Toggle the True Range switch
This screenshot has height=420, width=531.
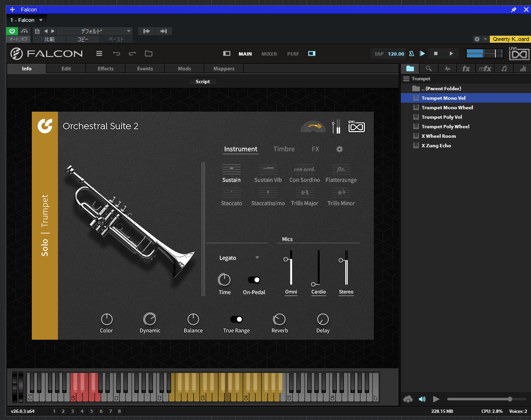[236, 319]
